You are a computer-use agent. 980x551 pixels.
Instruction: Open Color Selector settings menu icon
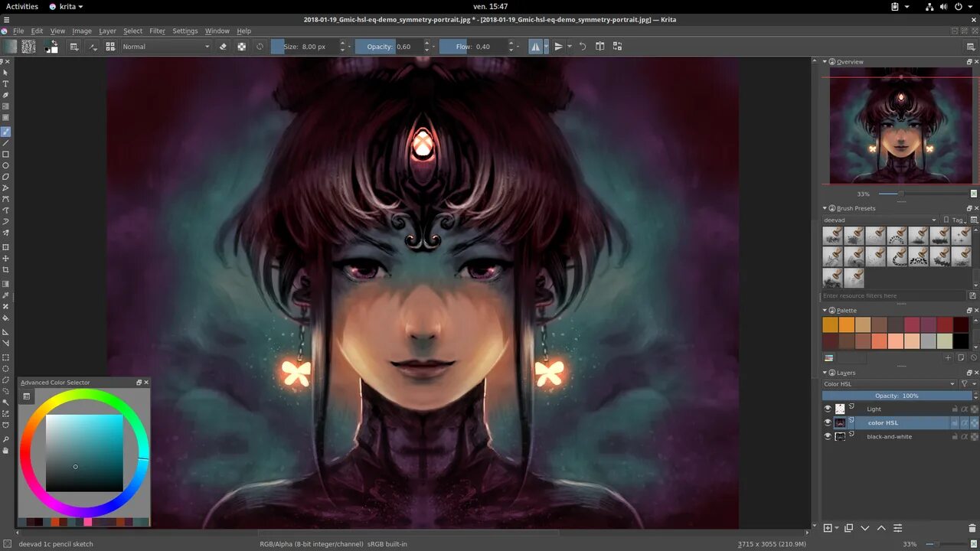[27, 396]
